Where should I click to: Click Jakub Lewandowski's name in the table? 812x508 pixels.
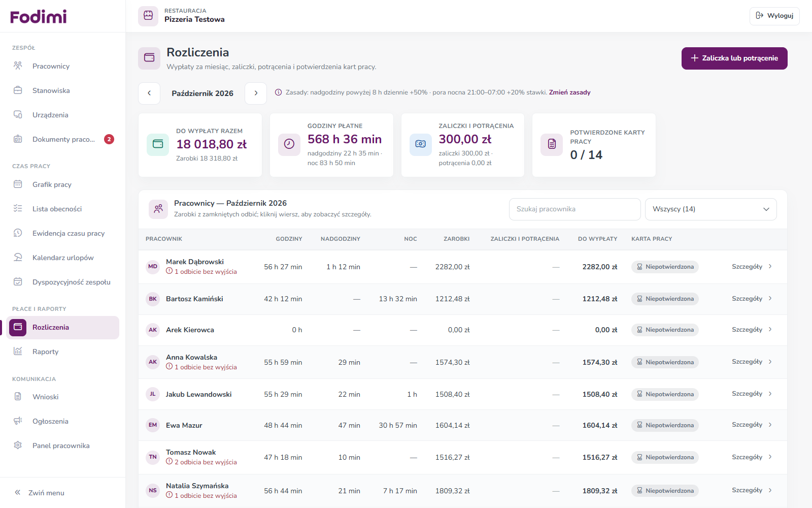(198, 394)
